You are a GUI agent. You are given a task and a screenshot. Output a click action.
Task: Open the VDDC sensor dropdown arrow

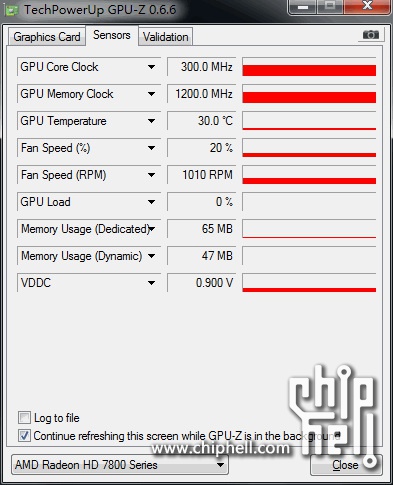[151, 283]
